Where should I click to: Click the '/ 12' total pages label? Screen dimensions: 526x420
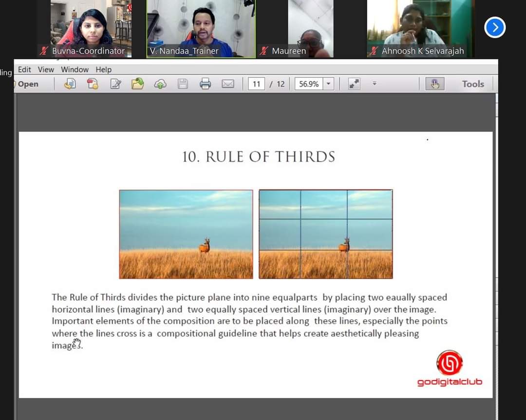tap(277, 84)
